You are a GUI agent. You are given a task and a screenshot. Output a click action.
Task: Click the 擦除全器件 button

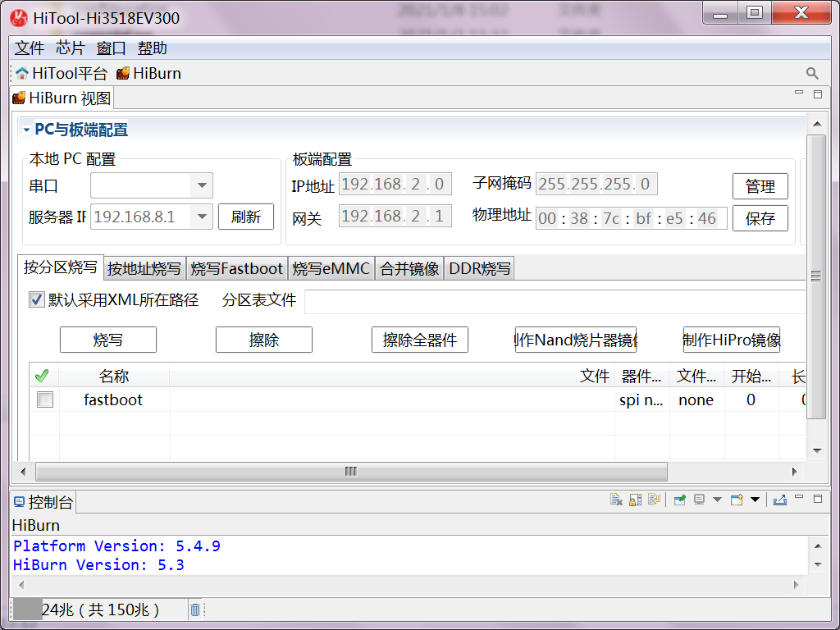click(x=420, y=340)
